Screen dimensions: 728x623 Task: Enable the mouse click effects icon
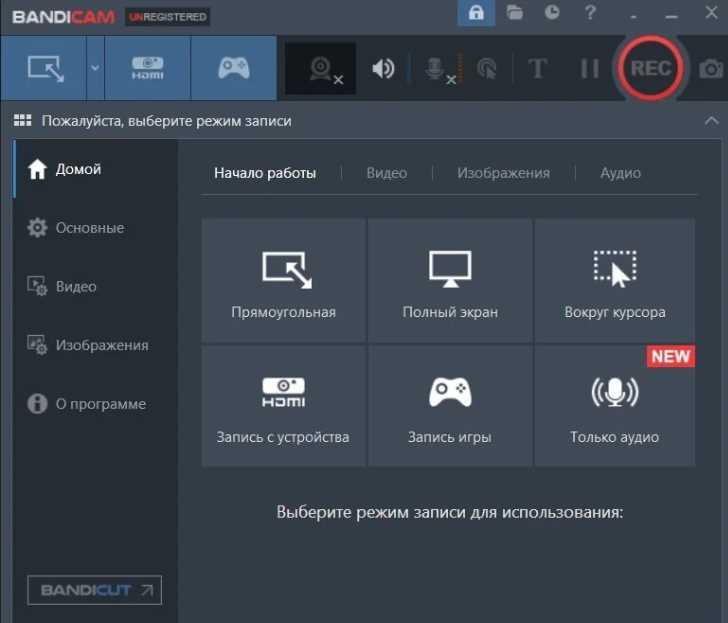(x=487, y=69)
